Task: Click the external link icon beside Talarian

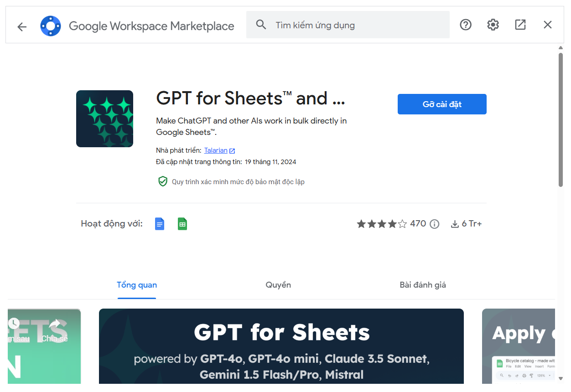Action: tap(232, 151)
